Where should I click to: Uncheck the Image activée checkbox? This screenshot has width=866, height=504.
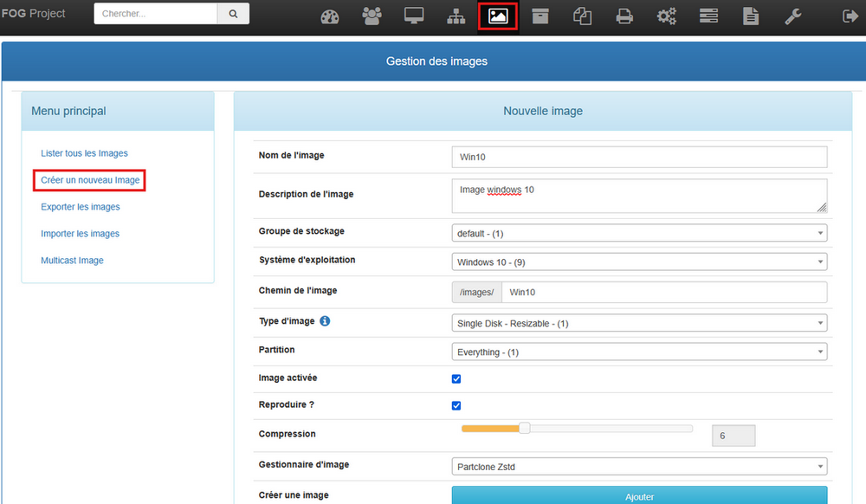(x=456, y=379)
